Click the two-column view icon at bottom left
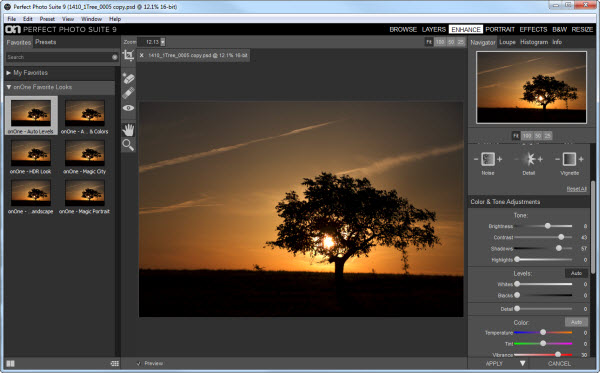The height and width of the screenshot is (373, 600). [x=11, y=363]
